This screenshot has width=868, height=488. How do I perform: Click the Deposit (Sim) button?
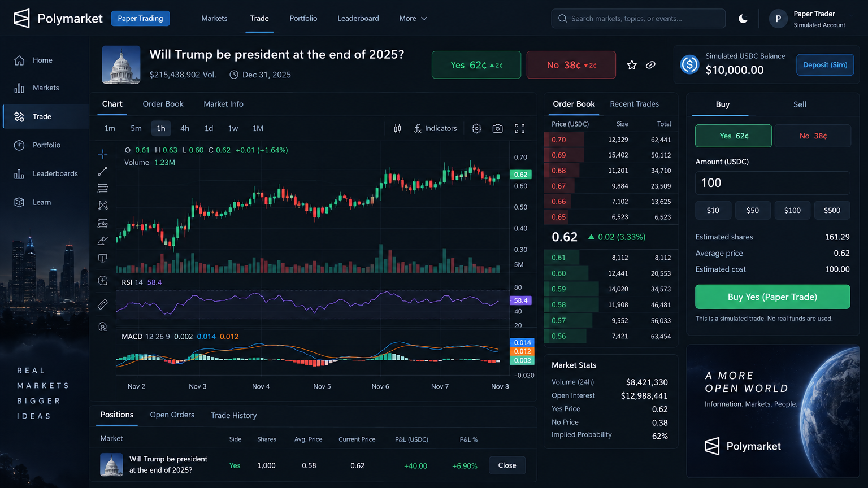(825, 65)
